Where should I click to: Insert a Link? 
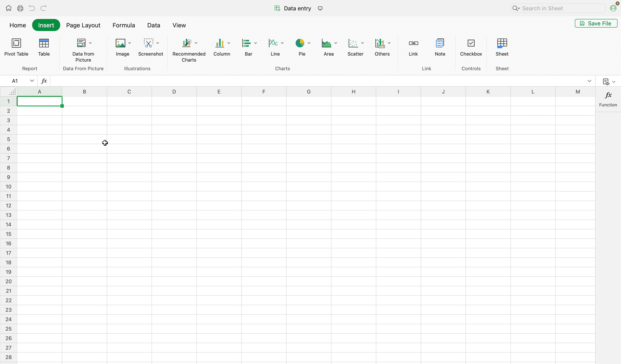413,47
